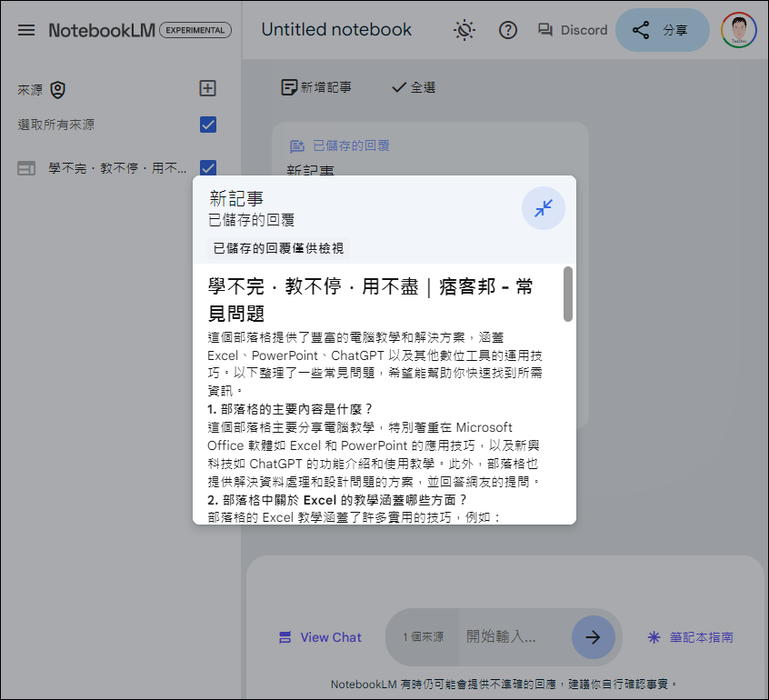Click heading 1. 部落格的主要內容是什麼？

(x=290, y=409)
